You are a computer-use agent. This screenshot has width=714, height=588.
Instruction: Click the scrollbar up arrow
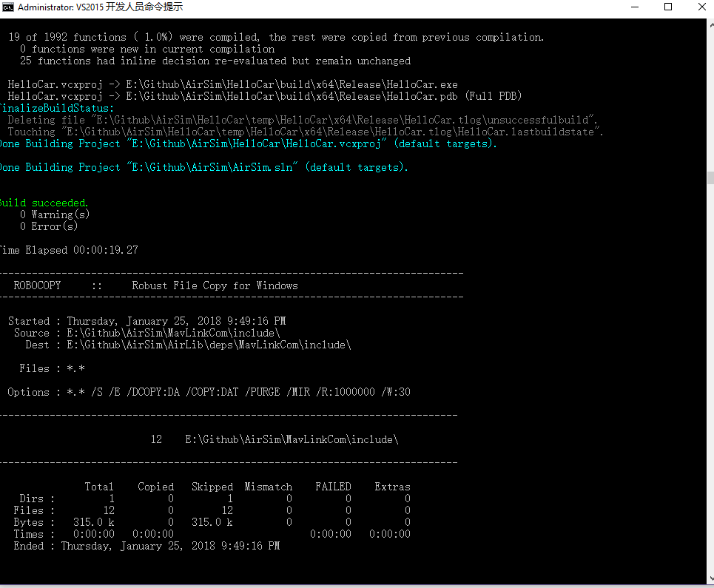pyautogui.click(x=710, y=24)
